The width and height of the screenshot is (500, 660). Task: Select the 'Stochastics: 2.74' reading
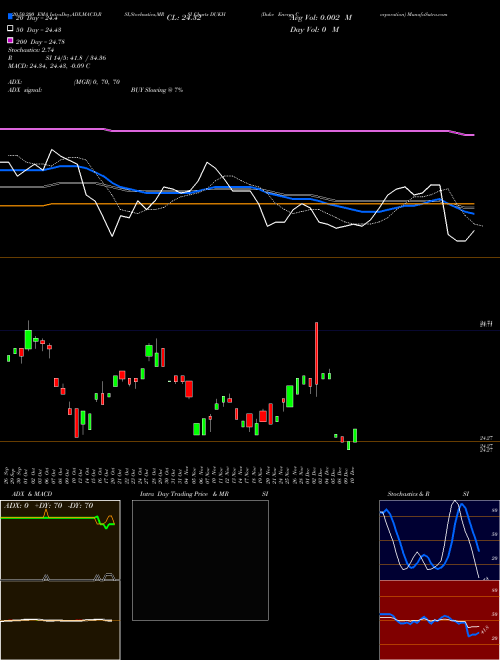[x=31, y=50]
